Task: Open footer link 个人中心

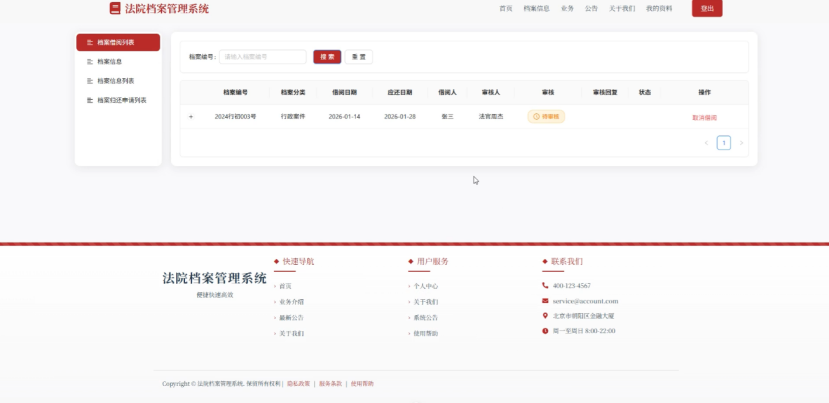Action: click(426, 286)
